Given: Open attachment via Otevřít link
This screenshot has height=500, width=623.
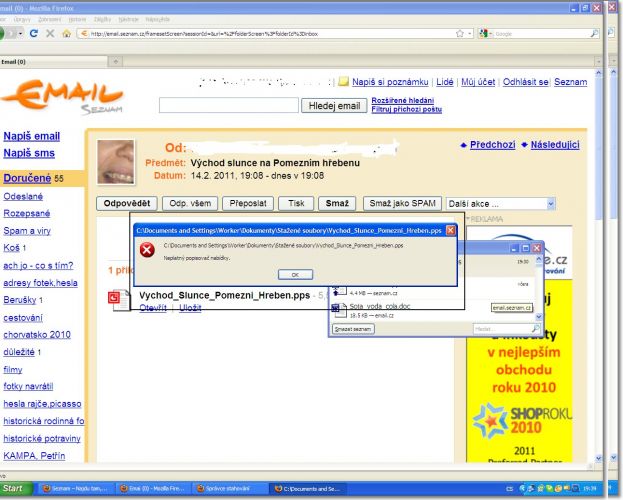Looking at the screenshot, I should (x=153, y=308).
